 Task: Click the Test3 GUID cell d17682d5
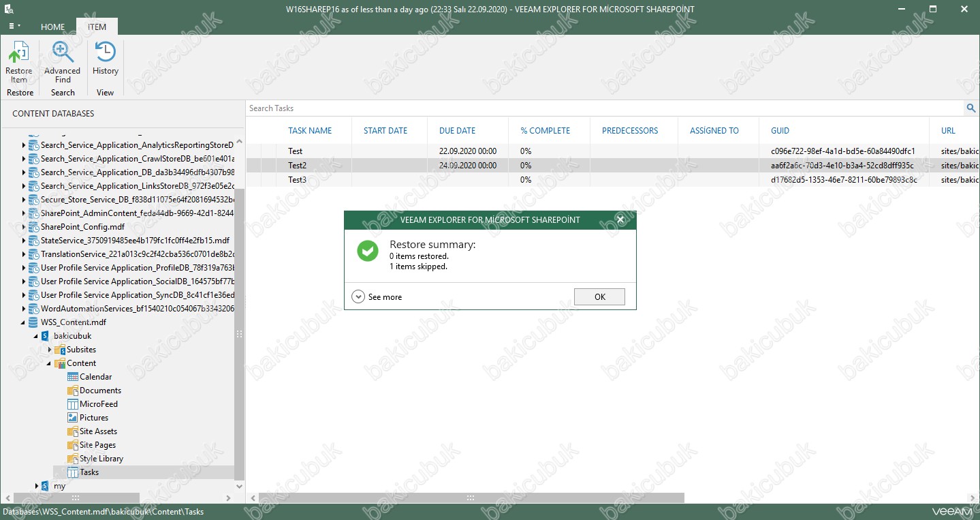pos(844,180)
